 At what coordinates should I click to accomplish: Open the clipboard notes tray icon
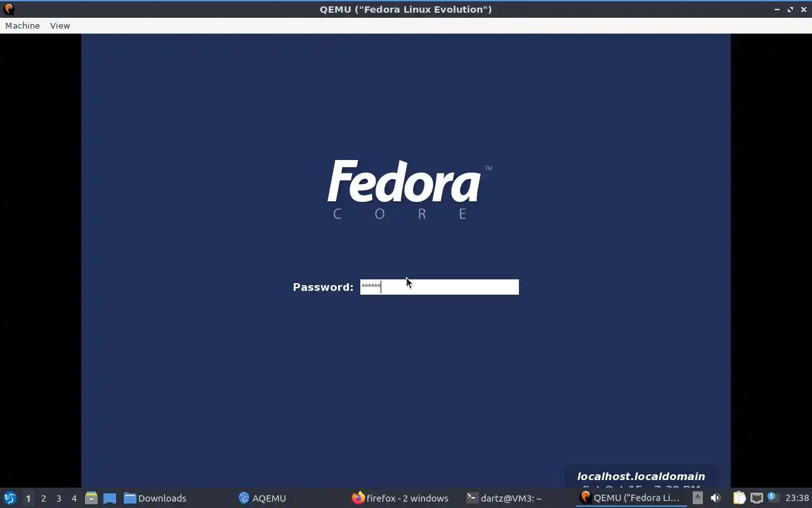click(739, 498)
